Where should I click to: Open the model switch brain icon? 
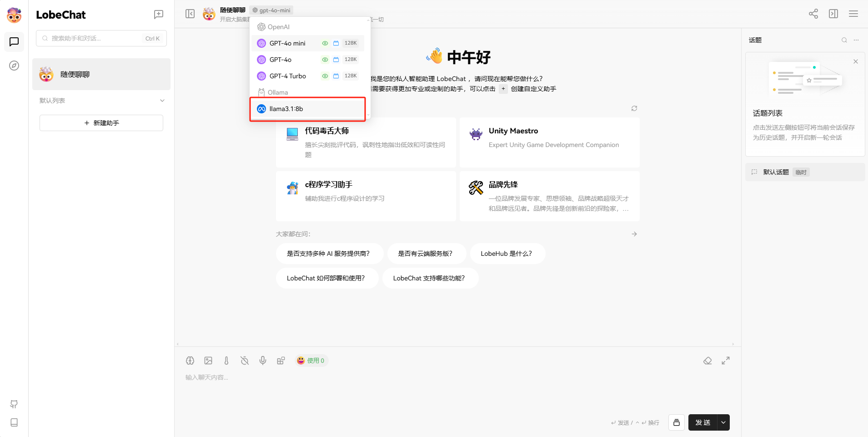click(190, 361)
